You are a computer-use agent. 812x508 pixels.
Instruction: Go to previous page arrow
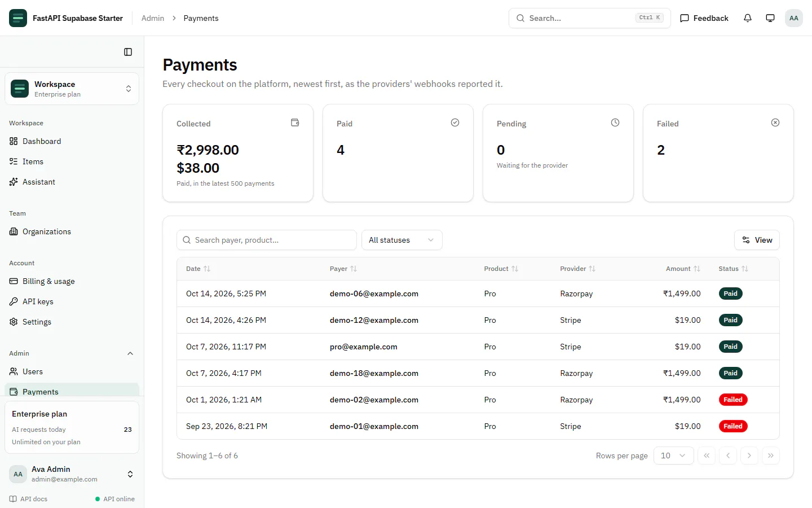tap(728, 456)
